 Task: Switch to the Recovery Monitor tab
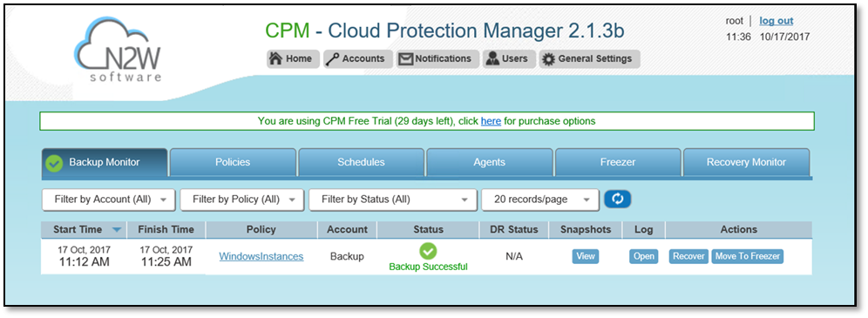(746, 163)
